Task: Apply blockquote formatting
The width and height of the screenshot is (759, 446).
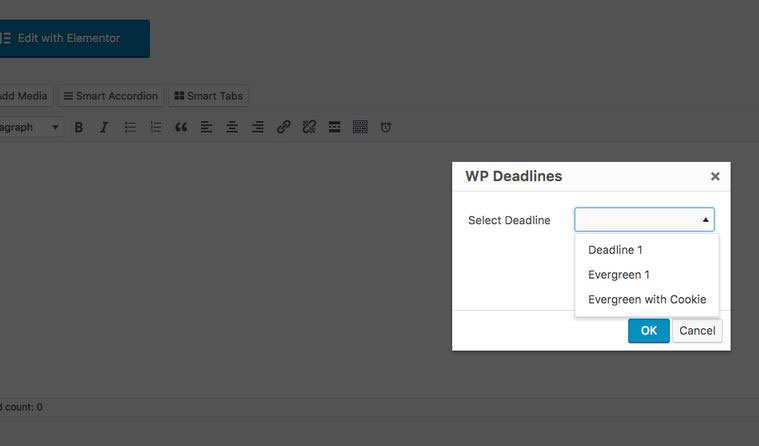Action: pyautogui.click(x=181, y=127)
